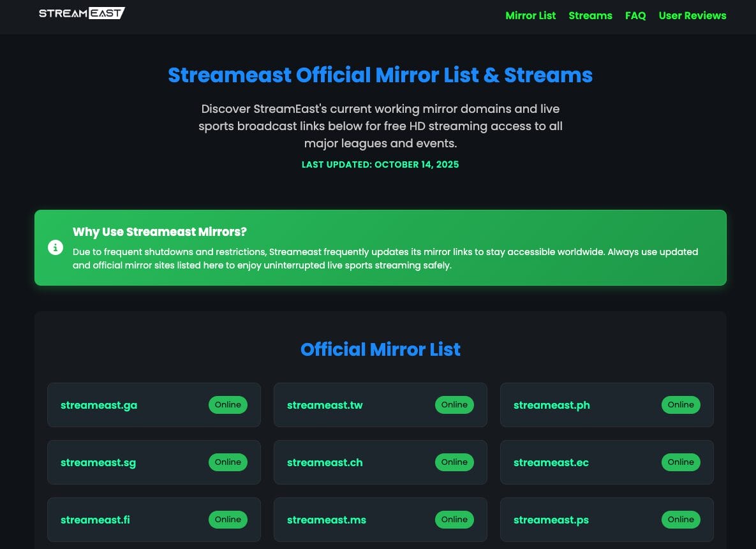Click Online badge for streameast.tw

tap(454, 405)
